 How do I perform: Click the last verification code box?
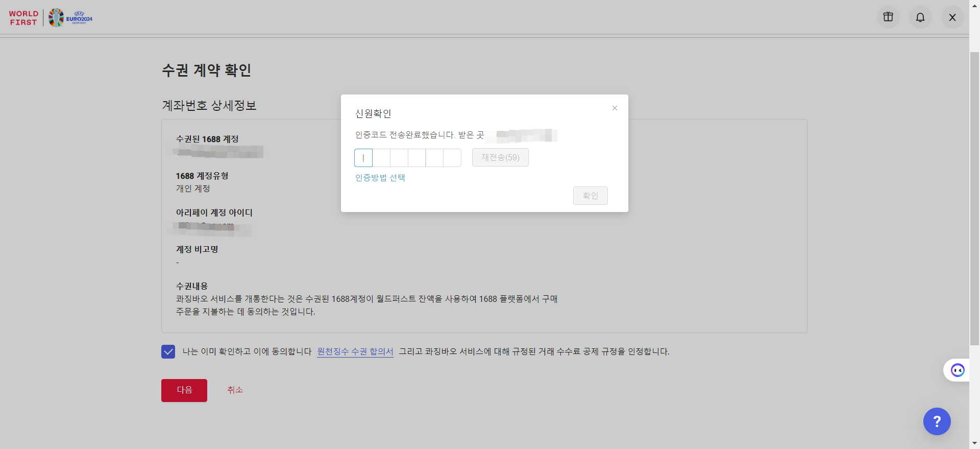point(452,158)
